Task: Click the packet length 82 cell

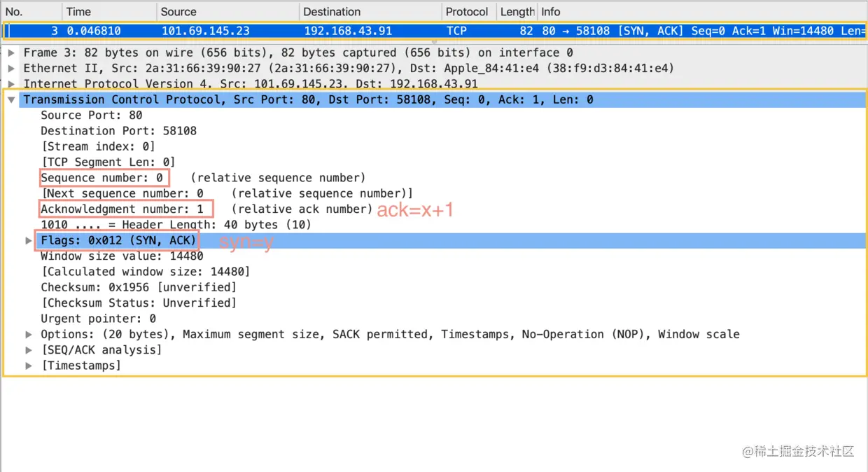Action: [x=526, y=31]
